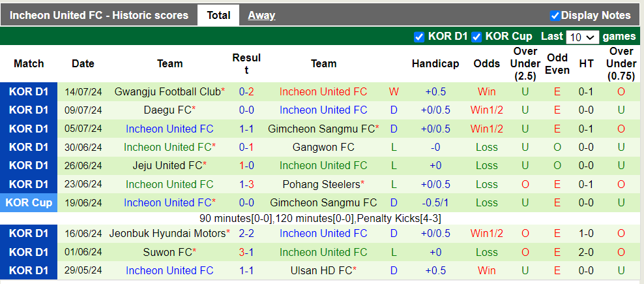Toggle the Display Notes checkbox
The image size is (644, 284).
click(x=555, y=15)
